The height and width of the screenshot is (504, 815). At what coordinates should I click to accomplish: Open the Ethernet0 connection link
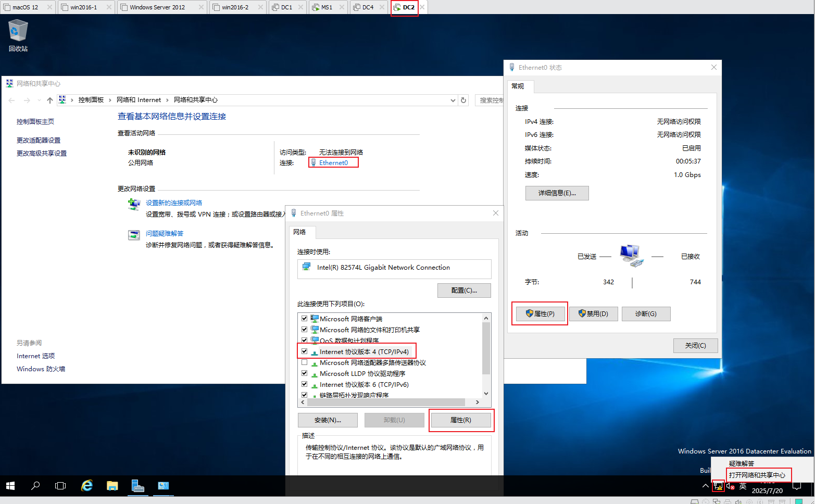333,162
